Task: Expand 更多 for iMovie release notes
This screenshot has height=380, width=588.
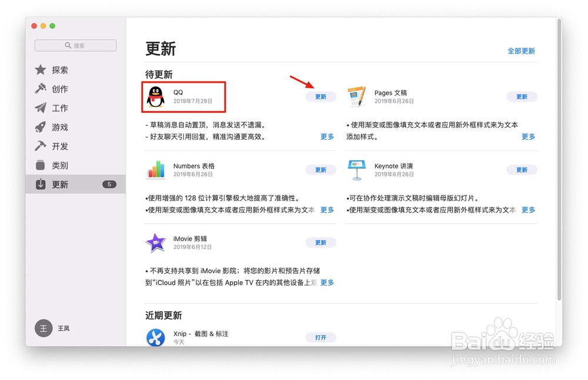Action: click(327, 283)
